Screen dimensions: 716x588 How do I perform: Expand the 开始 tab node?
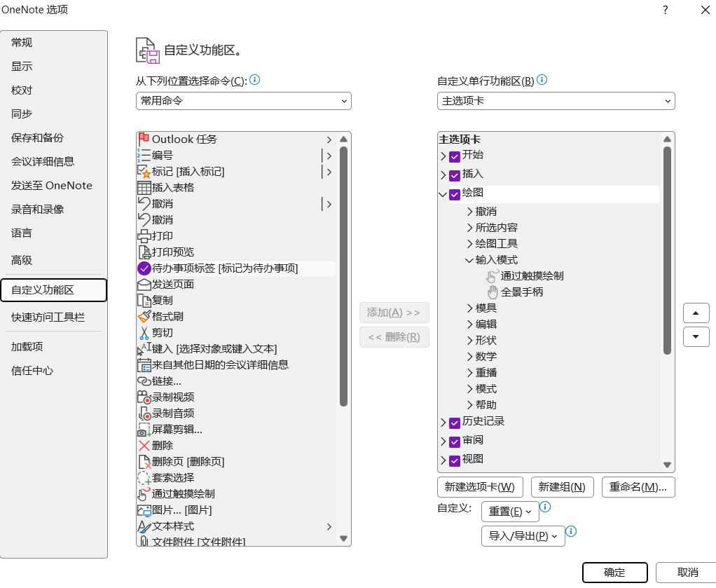[x=443, y=156]
